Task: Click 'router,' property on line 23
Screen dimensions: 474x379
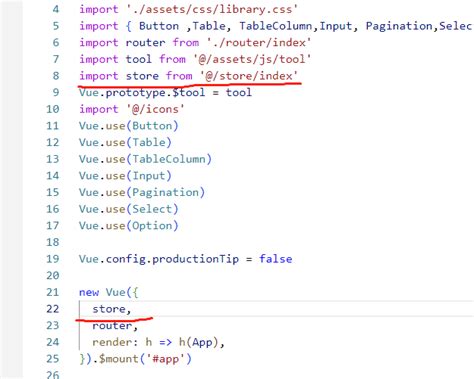Action: click(x=115, y=326)
